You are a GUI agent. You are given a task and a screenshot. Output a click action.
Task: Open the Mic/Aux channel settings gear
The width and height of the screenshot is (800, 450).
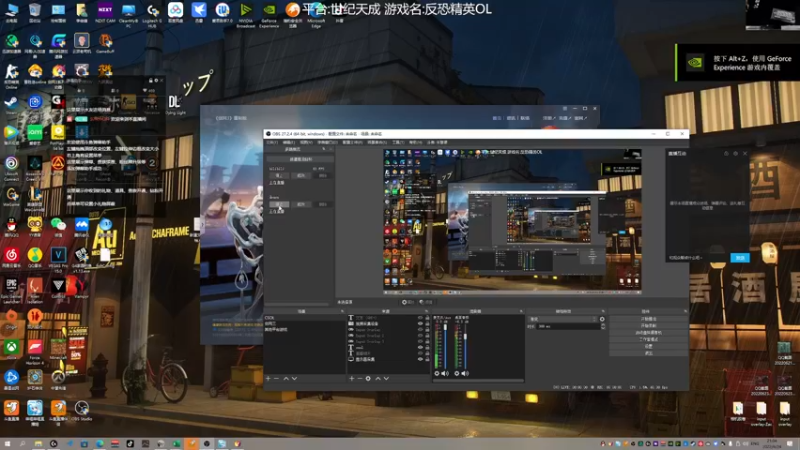437,373
